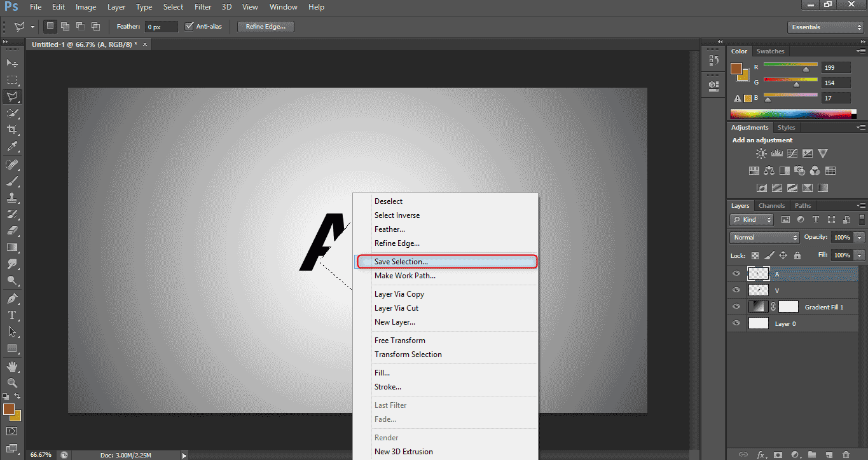The image size is (868, 460).
Task: Select the Brush tool
Action: coord(12,181)
